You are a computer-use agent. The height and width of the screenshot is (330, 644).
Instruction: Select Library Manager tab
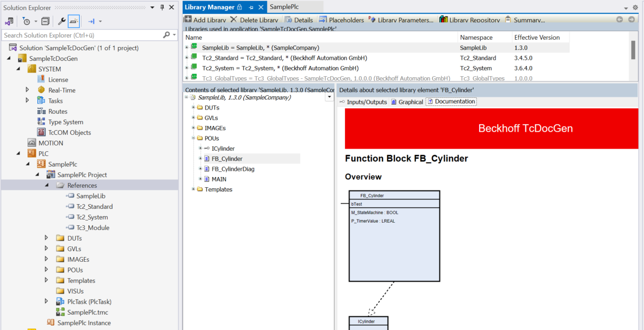pyautogui.click(x=209, y=7)
